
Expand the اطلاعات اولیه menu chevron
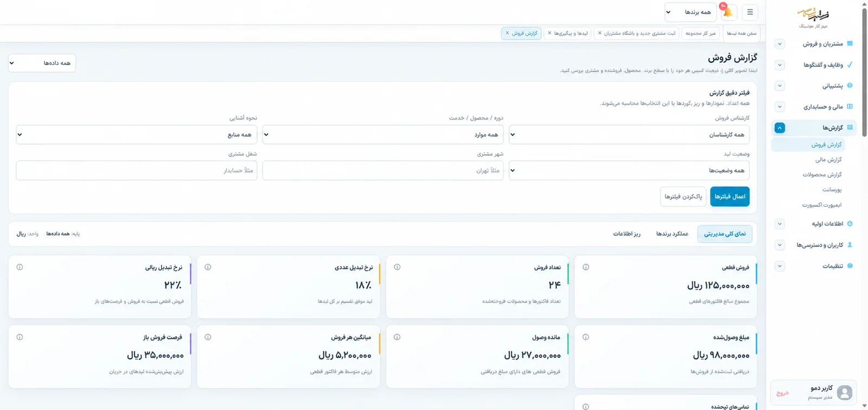(x=780, y=223)
